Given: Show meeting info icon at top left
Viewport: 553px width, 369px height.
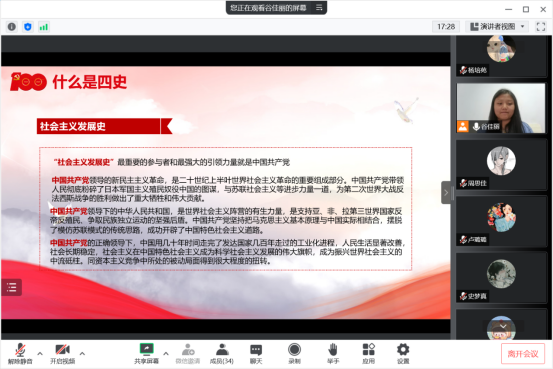Looking at the screenshot, I should [12, 26].
